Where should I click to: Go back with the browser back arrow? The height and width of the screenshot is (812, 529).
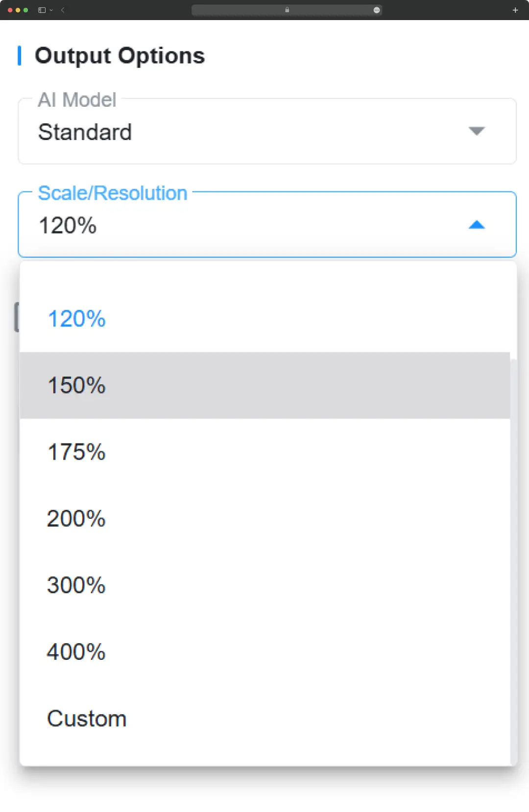point(63,10)
